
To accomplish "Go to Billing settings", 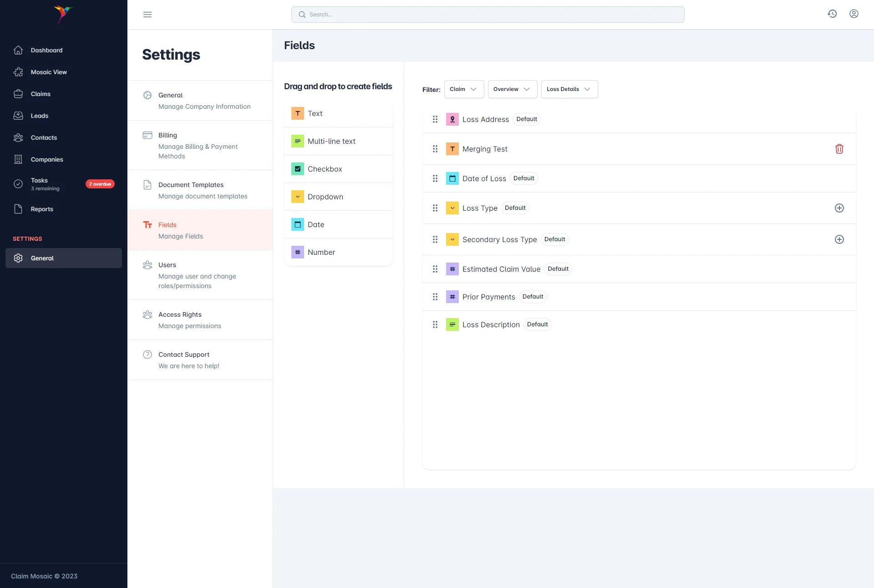I will click(x=168, y=135).
